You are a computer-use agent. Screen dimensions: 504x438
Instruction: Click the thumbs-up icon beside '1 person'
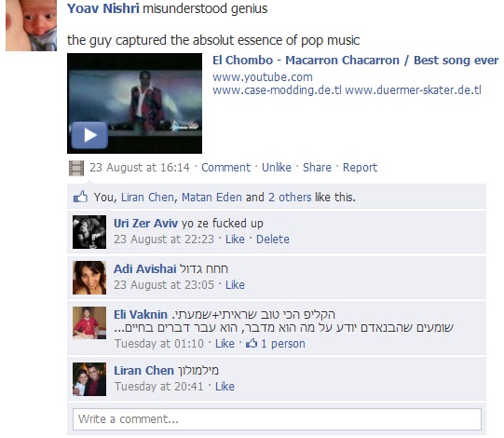point(252,344)
